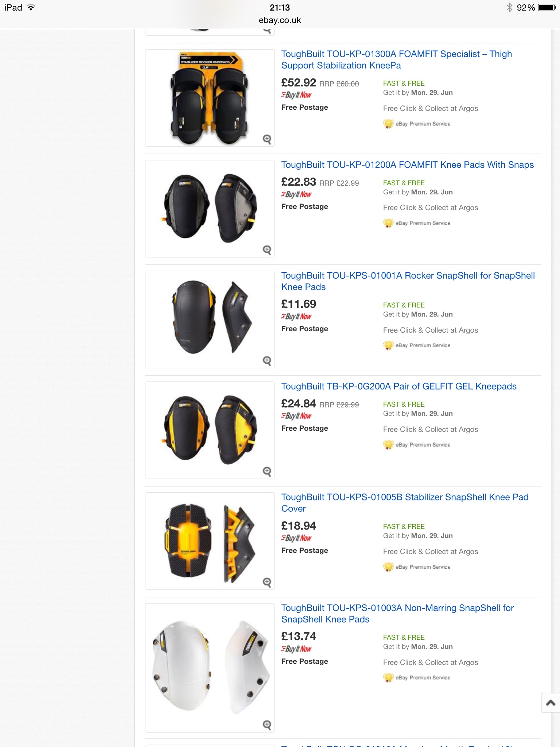
Task: Zoom the Non-Marring SnapShell image
Action: tap(267, 725)
